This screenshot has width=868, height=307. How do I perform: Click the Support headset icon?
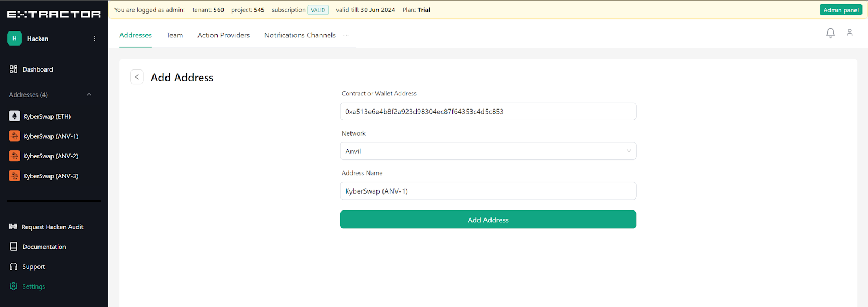[14, 266]
